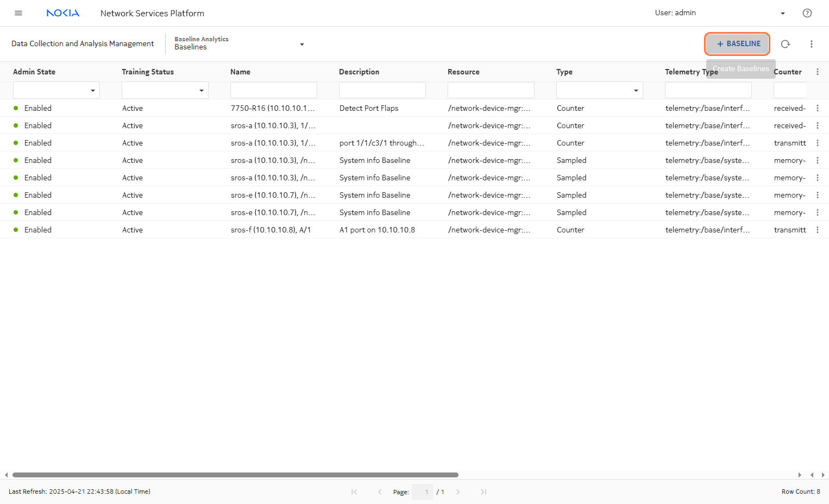Viewport: 829px width, 504px height.
Task: Click the + BASELINE button
Action: (x=737, y=44)
